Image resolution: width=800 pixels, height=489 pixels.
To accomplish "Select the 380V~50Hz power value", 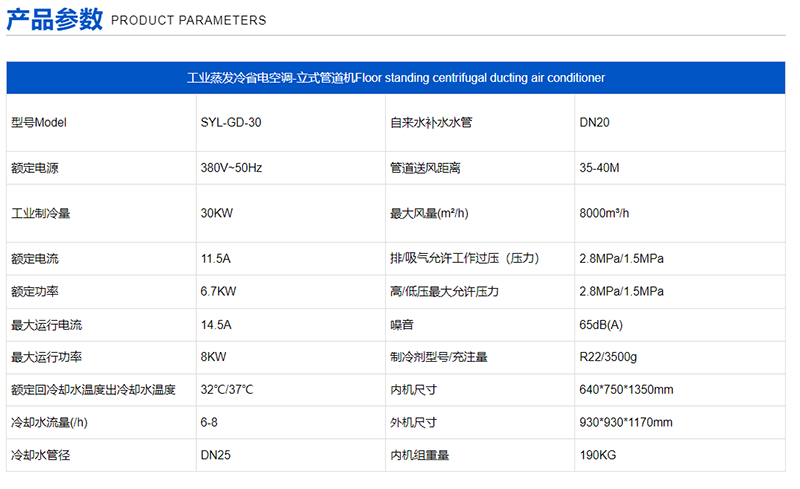I will (x=232, y=168).
